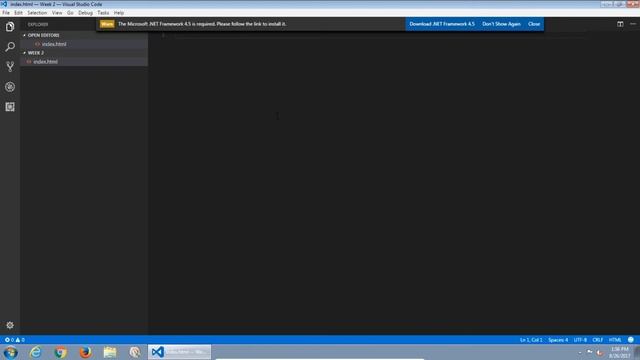Split the editor with the top-right icon
The height and width of the screenshot is (360, 640).
620,24
